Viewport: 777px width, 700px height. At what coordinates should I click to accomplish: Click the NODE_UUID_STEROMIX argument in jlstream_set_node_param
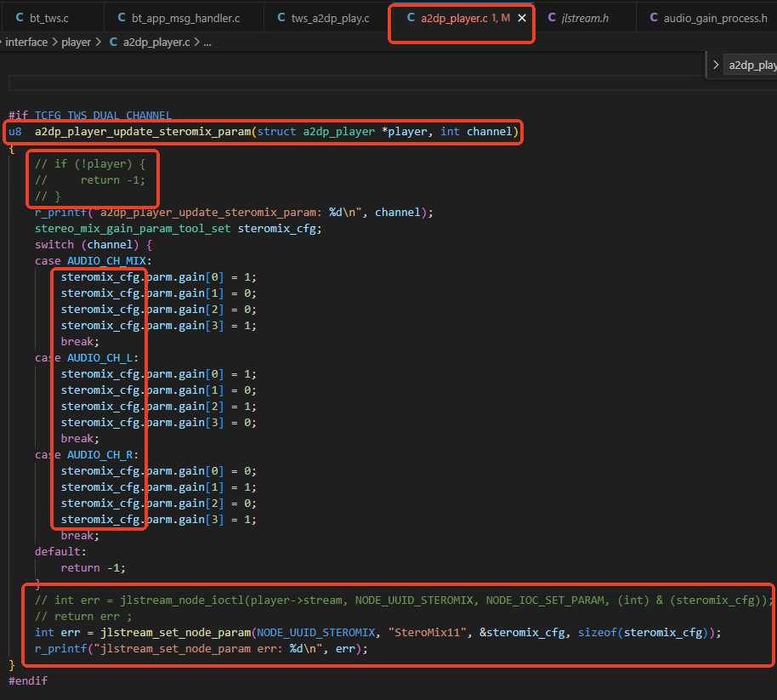pos(315,633)
